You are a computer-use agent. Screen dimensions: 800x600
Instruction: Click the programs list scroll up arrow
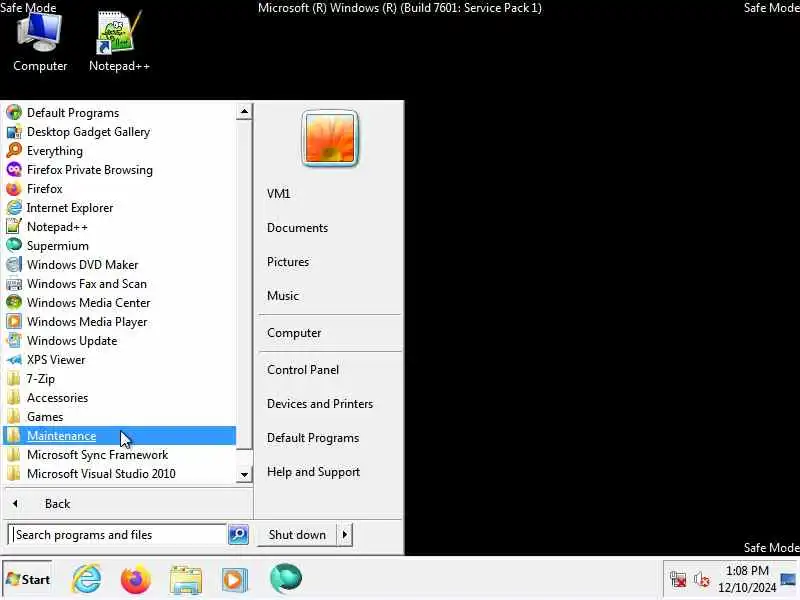click(x=244, y=111)
